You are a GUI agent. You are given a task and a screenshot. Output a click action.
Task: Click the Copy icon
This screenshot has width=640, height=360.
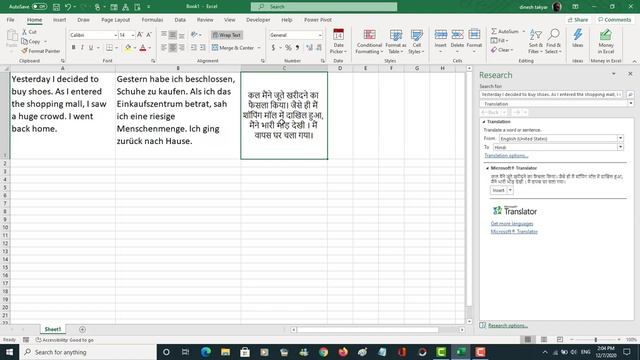(25, 41)
